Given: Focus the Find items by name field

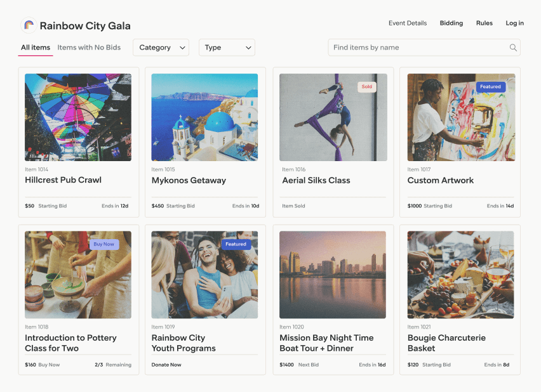Looking at the screenshot, I should [424, 48].
